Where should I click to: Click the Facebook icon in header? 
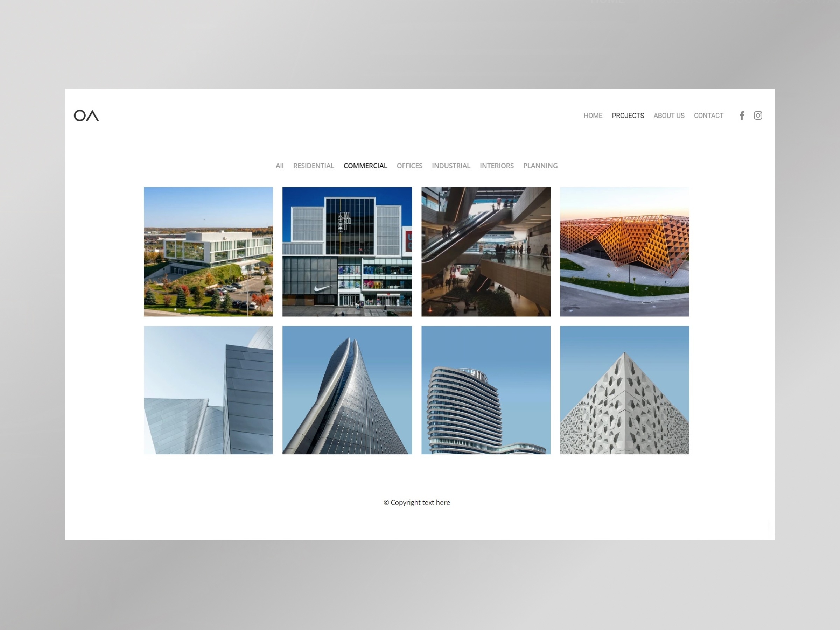point(742,115)
